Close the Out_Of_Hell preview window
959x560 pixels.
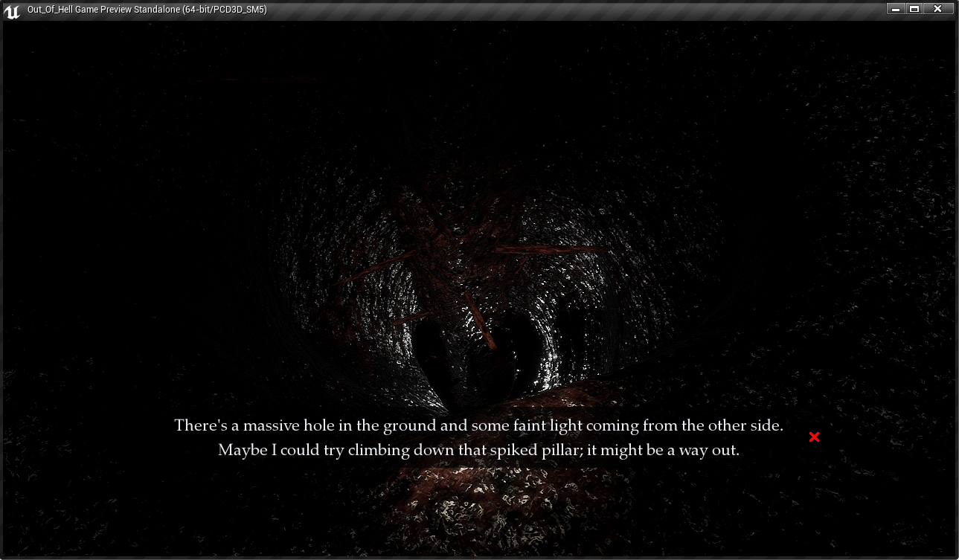point(937,9)
